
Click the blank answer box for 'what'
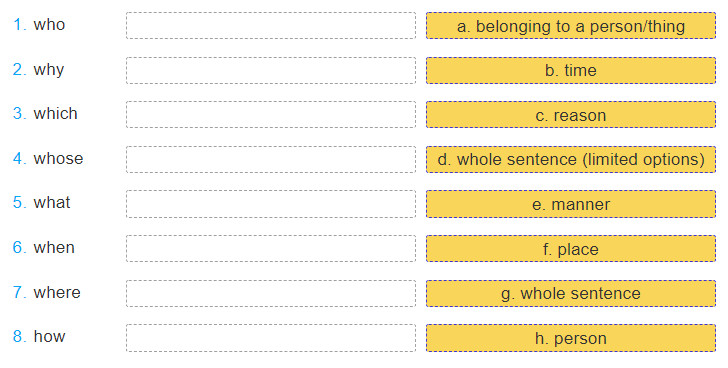[x=271, y=204]
